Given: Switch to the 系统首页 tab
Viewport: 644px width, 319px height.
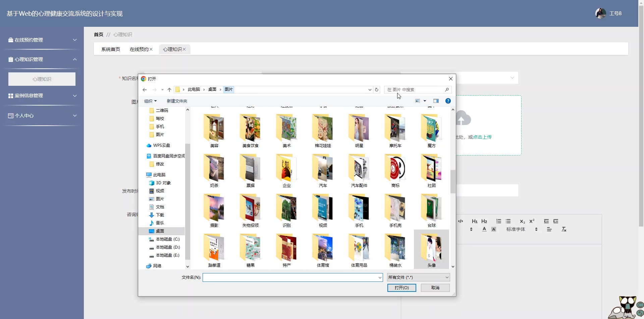Looking at the screenshot, I should tap(110, 49).
